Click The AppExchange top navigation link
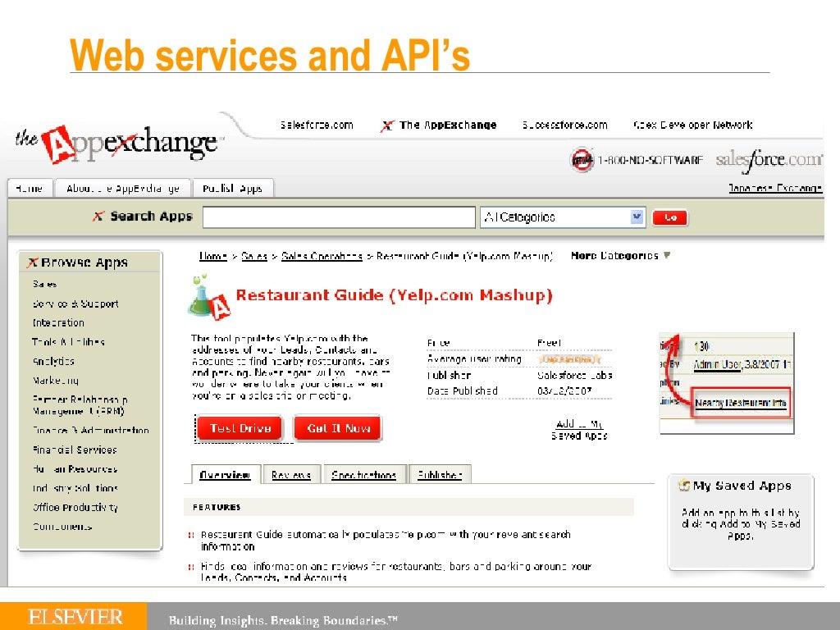This screenshot has width=840, height=630. pos(448,126)
